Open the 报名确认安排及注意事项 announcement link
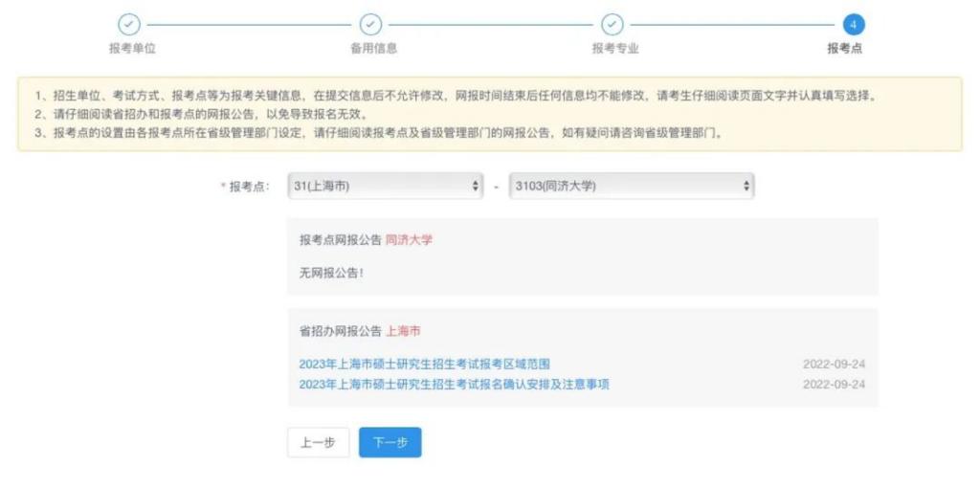The image size is (980, 488). [454, 384]
